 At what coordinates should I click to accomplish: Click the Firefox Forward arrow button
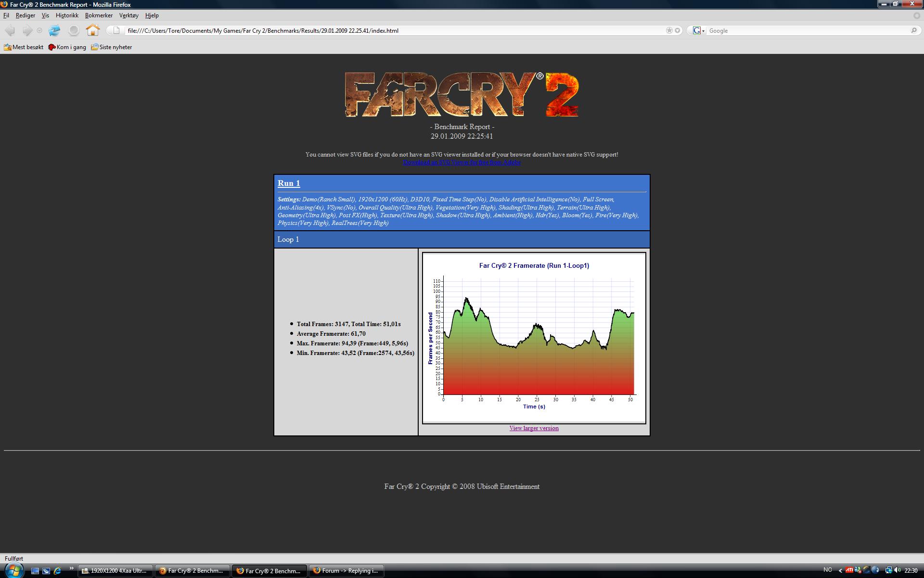pos(27,30)
